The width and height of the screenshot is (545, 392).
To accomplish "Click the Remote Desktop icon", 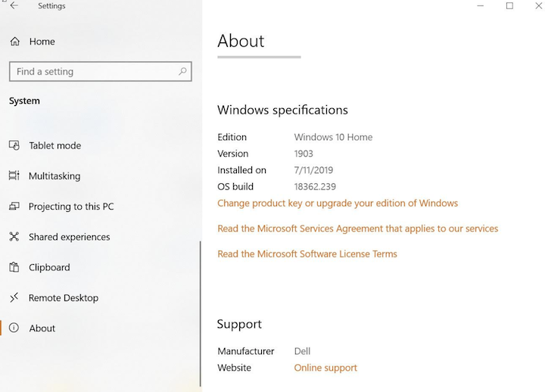I will tap(14, 298).
